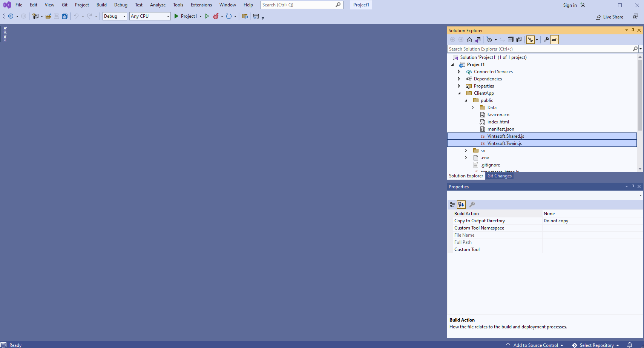This screenshot has width=644, height=348.
Task: Open the file nesting settings dropdown arrow
Action: 537,40
